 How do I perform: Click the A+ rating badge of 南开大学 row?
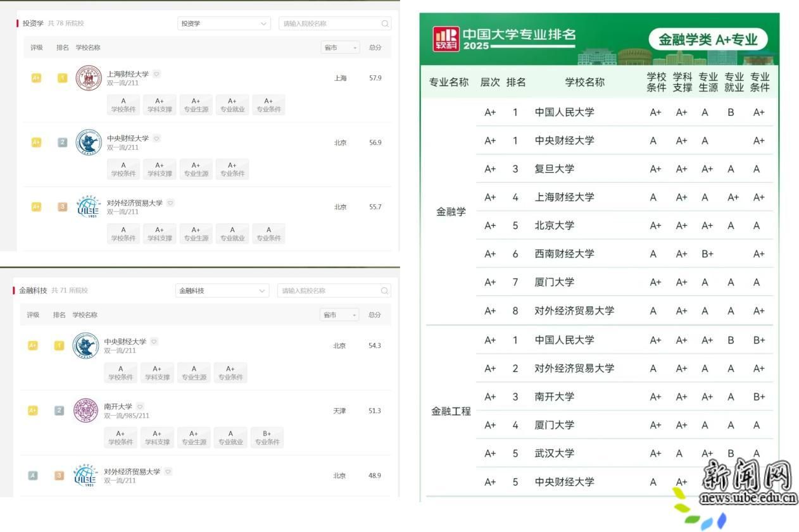33,411
